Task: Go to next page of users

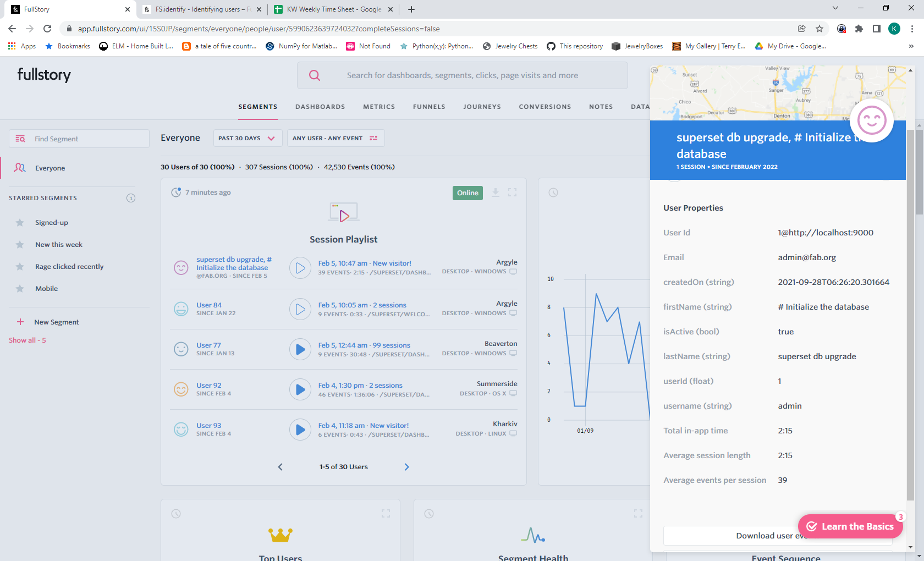Action: [x=407, y=467]
